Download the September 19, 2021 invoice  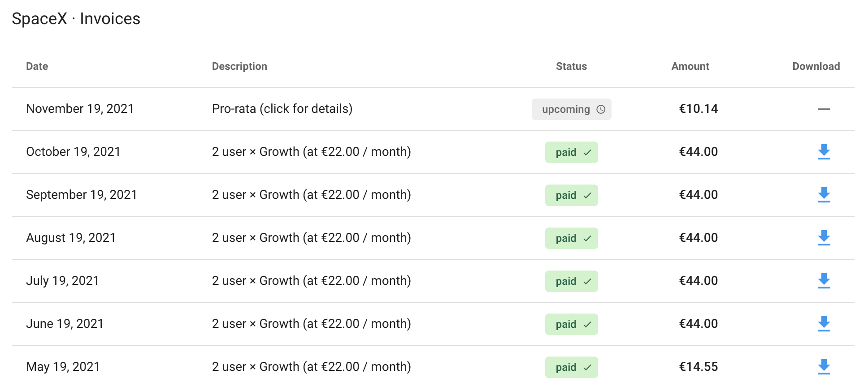(824, 195)
